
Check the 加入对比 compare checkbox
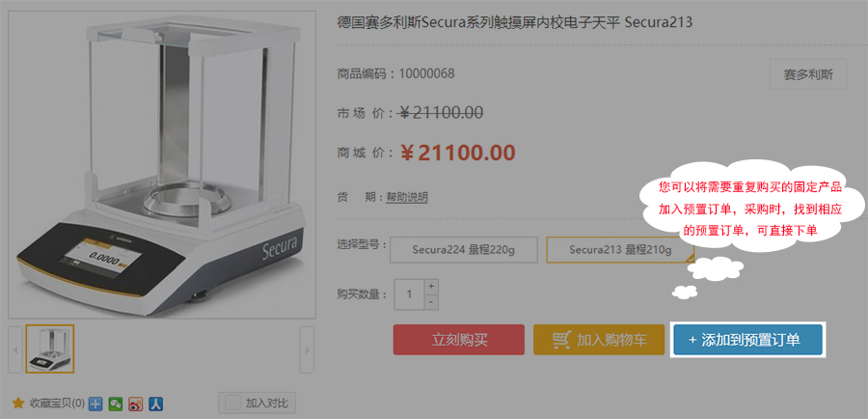(233, 403)
